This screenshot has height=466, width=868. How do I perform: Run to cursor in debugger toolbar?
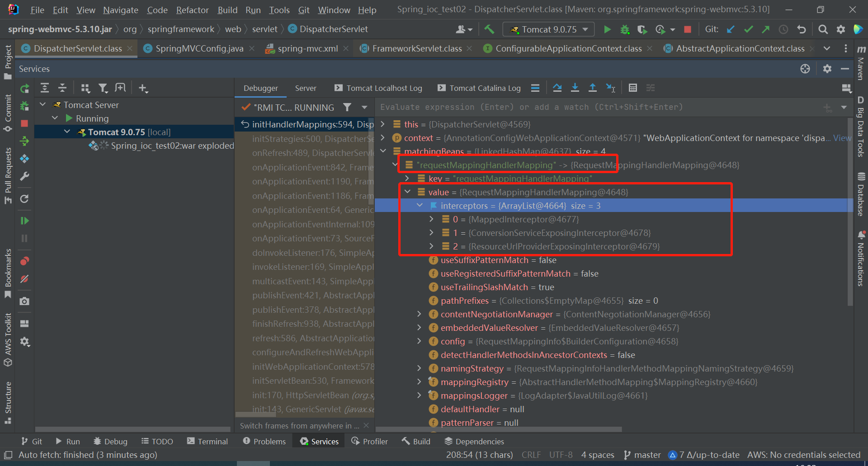(610, 88)
